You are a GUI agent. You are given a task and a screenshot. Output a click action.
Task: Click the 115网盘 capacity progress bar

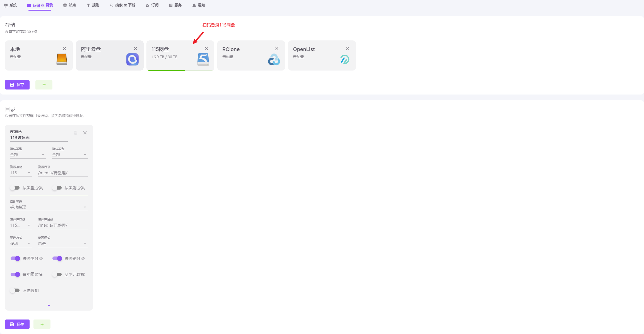coord(180,70)
